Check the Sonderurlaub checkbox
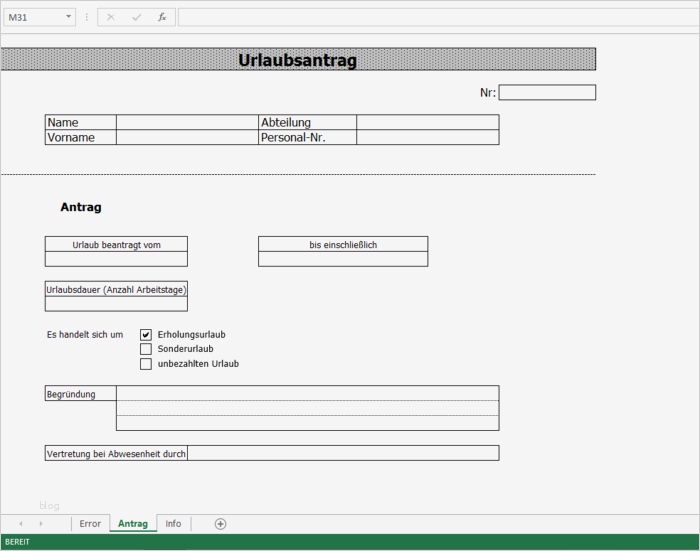Viewport: 700px width, 551px height. tap(146, 349)
